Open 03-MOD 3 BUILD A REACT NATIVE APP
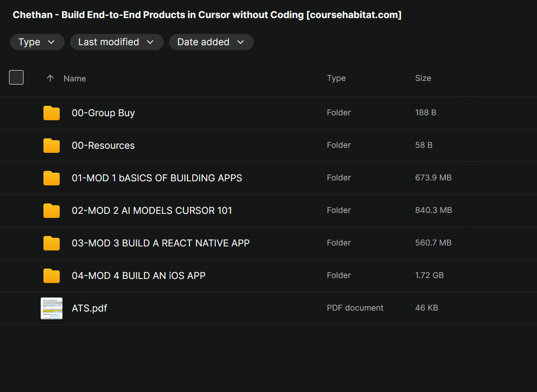Image resolution: width=537 pixels, height=392 pixels. pos(161,243)
